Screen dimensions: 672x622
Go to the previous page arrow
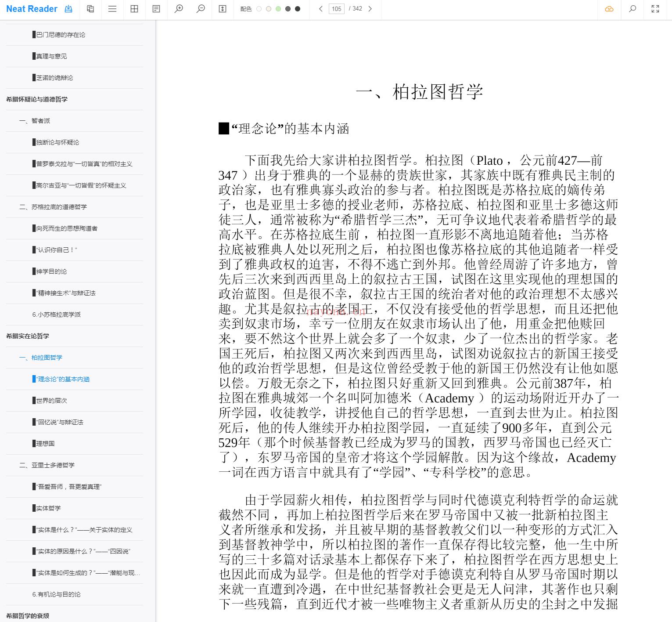click(321, 9)
